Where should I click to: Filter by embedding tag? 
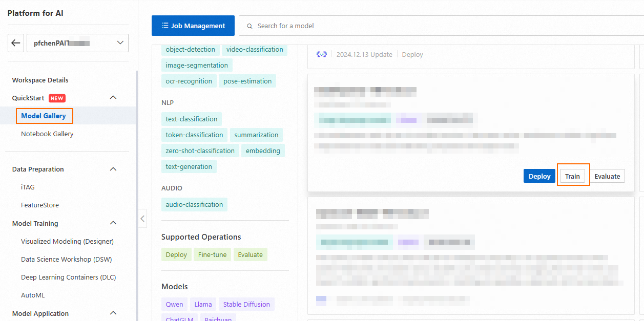[263, 151]
